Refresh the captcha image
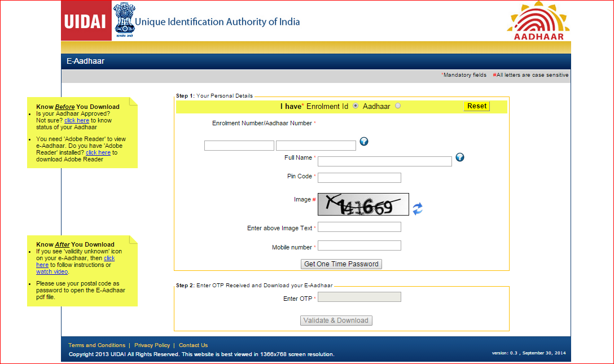 [x=418, y=209]
